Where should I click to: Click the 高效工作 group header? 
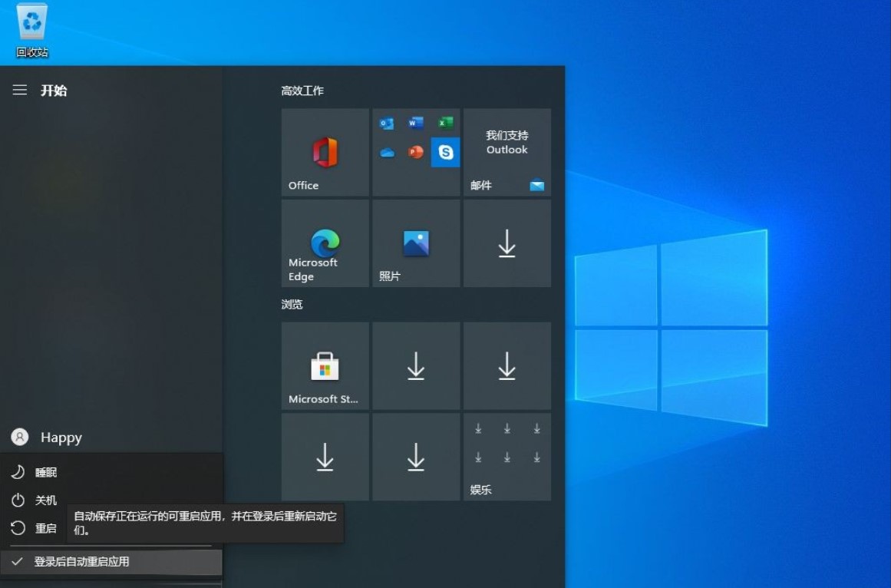[302, 91]
